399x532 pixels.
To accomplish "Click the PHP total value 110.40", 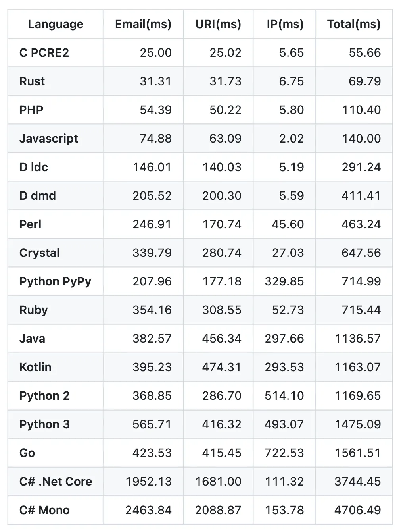I will pos(361,110).
